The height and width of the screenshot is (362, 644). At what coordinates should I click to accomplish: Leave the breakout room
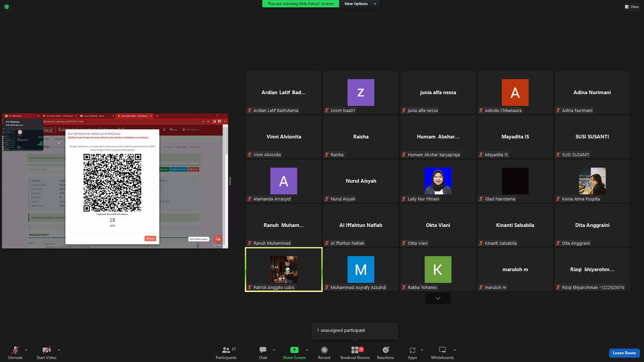coord(624,353)
